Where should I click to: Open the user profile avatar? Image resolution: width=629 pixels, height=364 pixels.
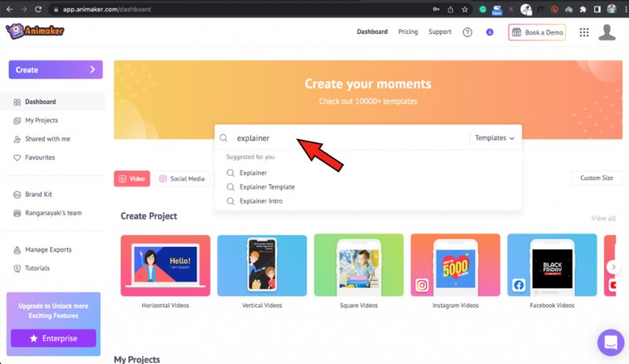(607, 32)
